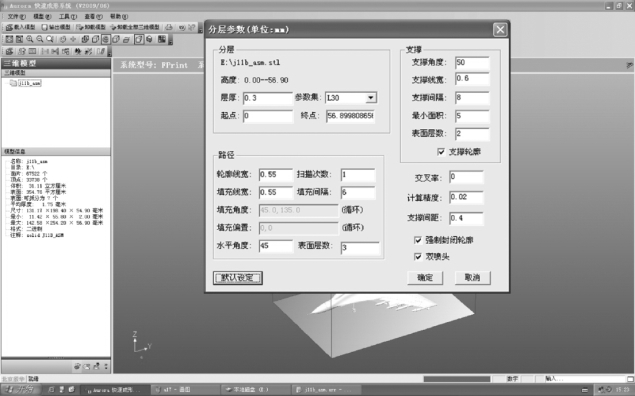
Task: Click the 支撑间距 input field
Action: 466,218
